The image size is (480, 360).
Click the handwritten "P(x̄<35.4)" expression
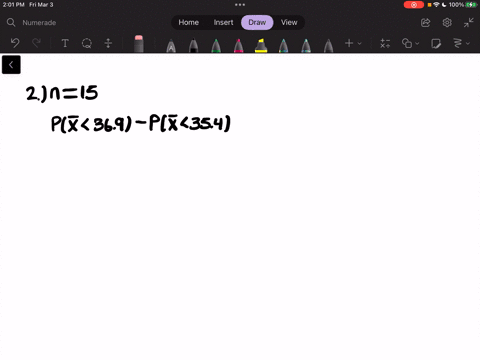tap(190, 123)
